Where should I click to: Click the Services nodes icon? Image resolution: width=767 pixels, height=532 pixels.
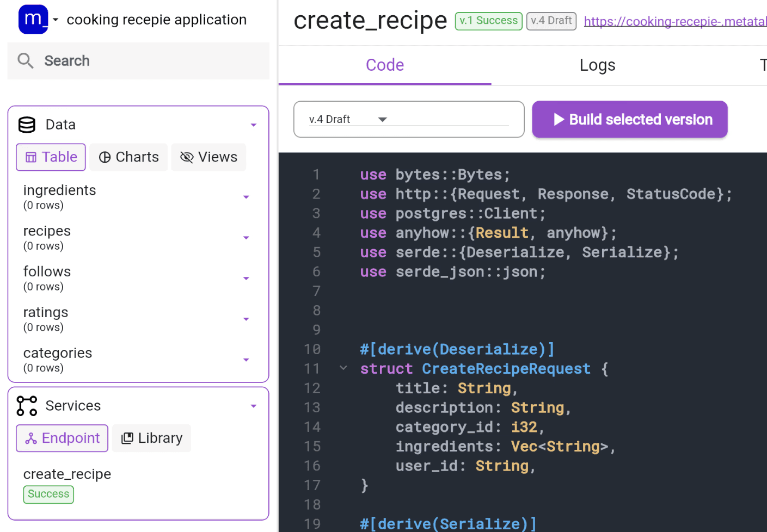pyautogui.click(x=27, y=405)
